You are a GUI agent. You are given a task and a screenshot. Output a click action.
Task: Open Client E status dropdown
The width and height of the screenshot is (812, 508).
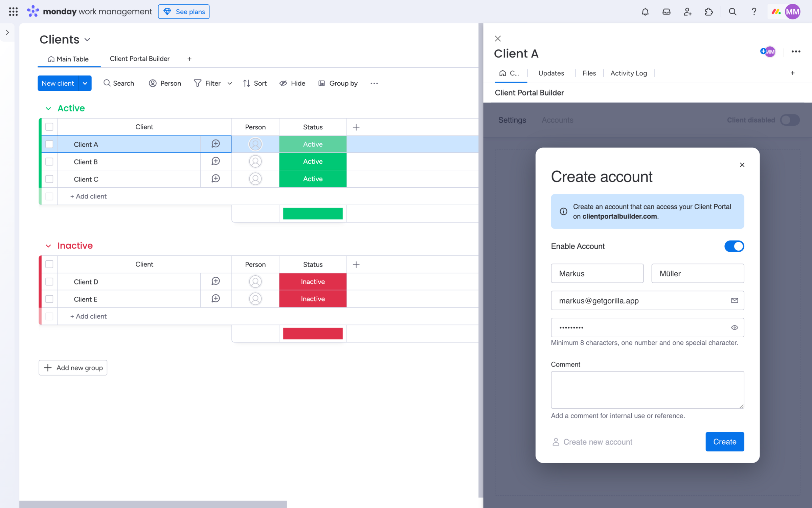click(x=313, y=299)
